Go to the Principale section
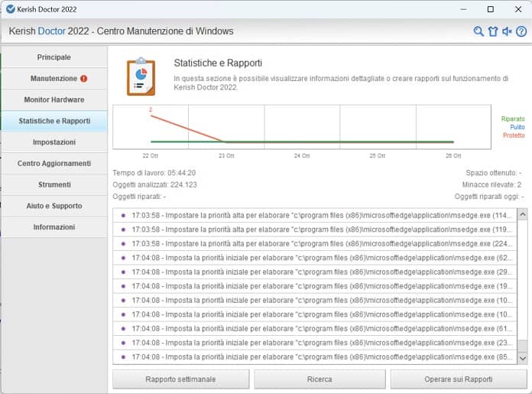Screen dimensions: 532x394 (x=54, y=57)
